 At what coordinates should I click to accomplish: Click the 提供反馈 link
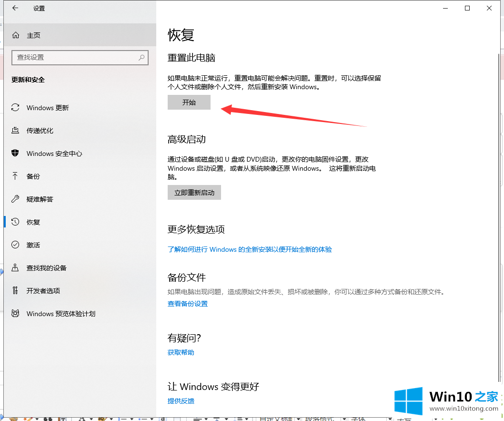pyautogui.click(x=181, y=401)
